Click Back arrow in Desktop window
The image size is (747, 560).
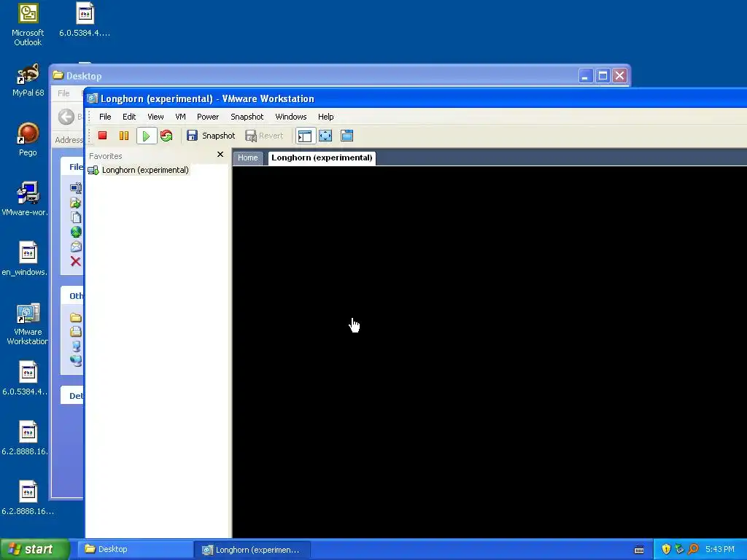point(66,117)
